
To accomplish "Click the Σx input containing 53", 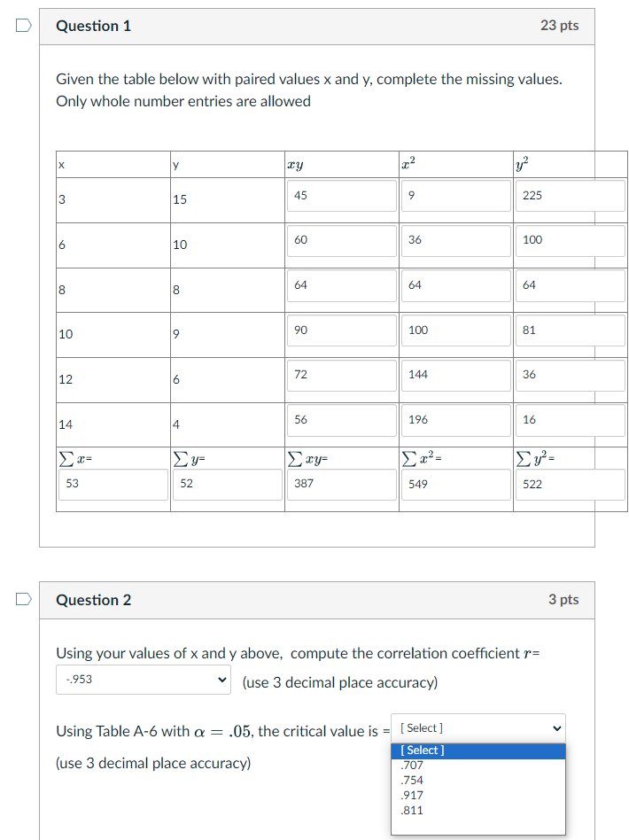I will pos(112,485).
